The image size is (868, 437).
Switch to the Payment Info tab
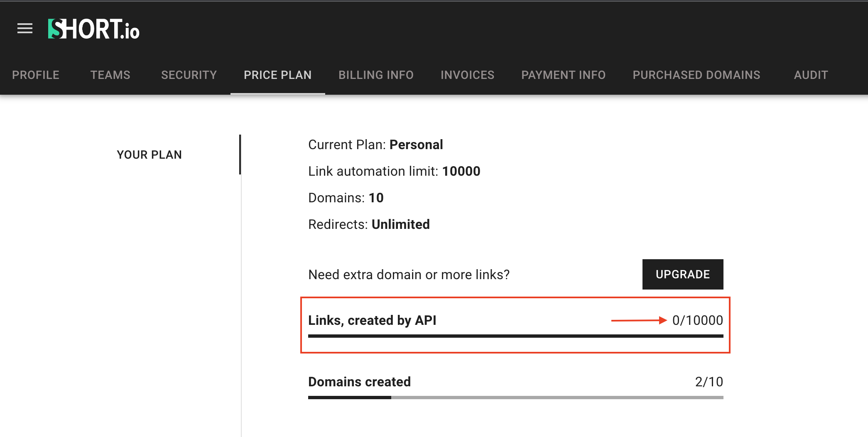tap(563, 75)
